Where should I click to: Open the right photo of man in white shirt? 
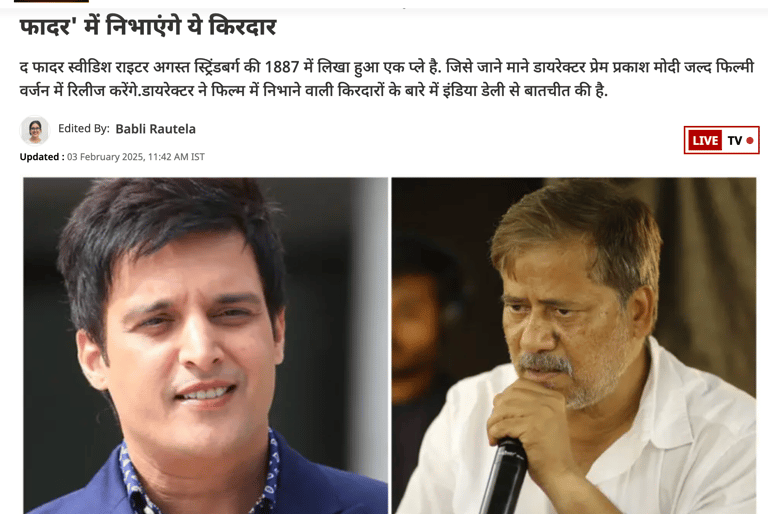tap(574, 345)
